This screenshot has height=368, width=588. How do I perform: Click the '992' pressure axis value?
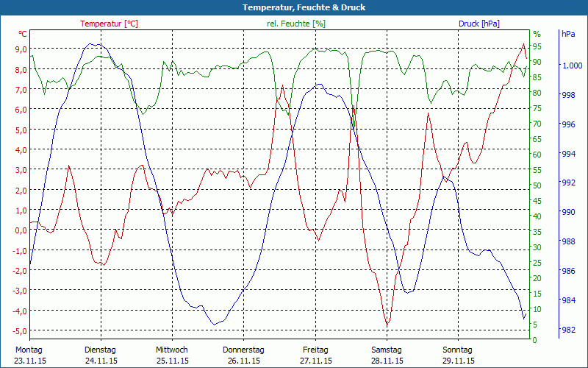point(568,183)
